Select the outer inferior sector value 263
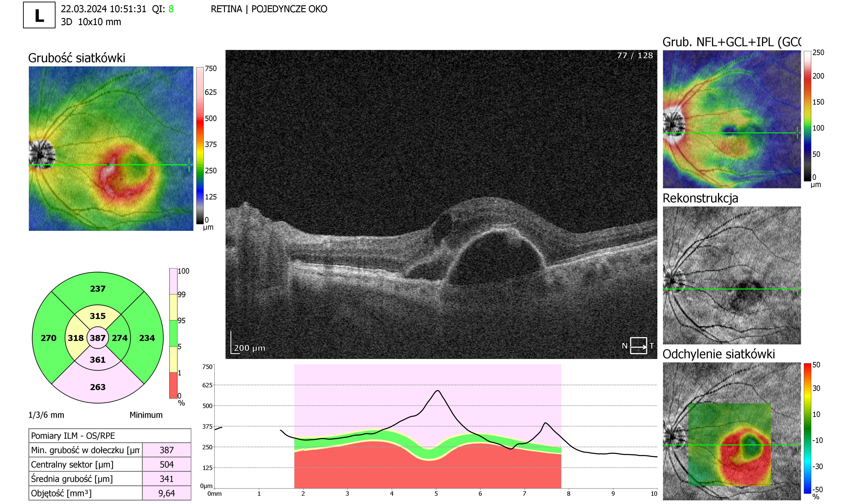Screen dimensions: 858x504 98,387
